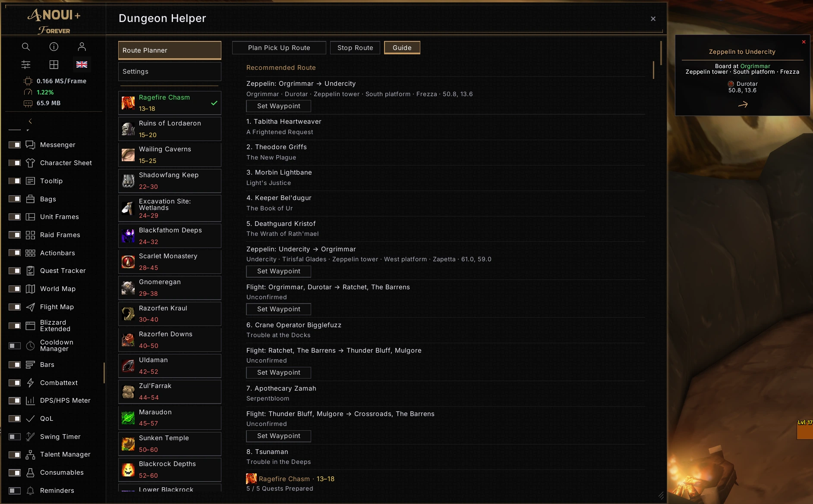This screenshot has width=813, height=504.
Task: Click Plan Pick Up Route button
Action: pyautogui.click(x=279, y=48)
